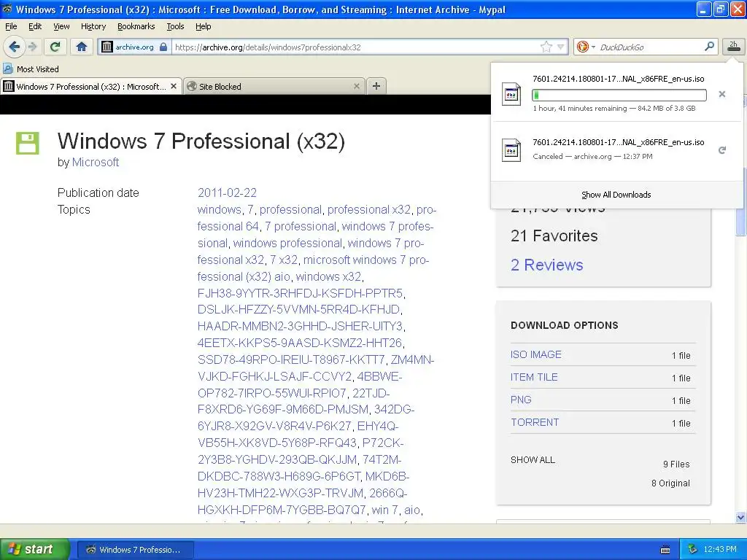Click the tray icon beside the clock
747x560 pixels.
point(693,549)
